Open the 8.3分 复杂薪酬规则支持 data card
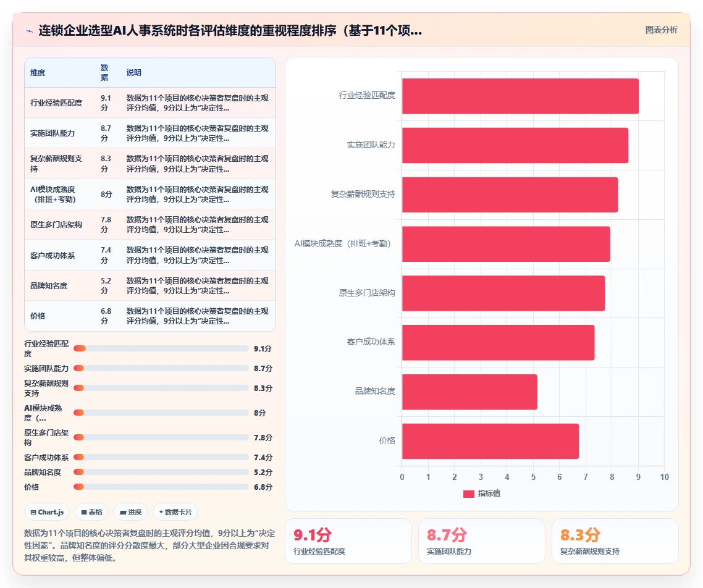 615,541
